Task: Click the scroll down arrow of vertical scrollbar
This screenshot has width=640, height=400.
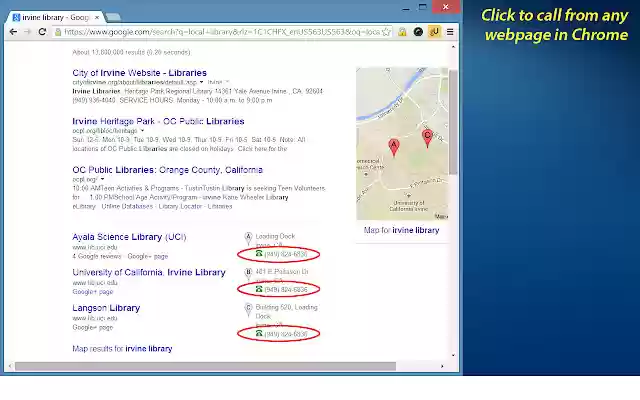Action: click(453, 356)
